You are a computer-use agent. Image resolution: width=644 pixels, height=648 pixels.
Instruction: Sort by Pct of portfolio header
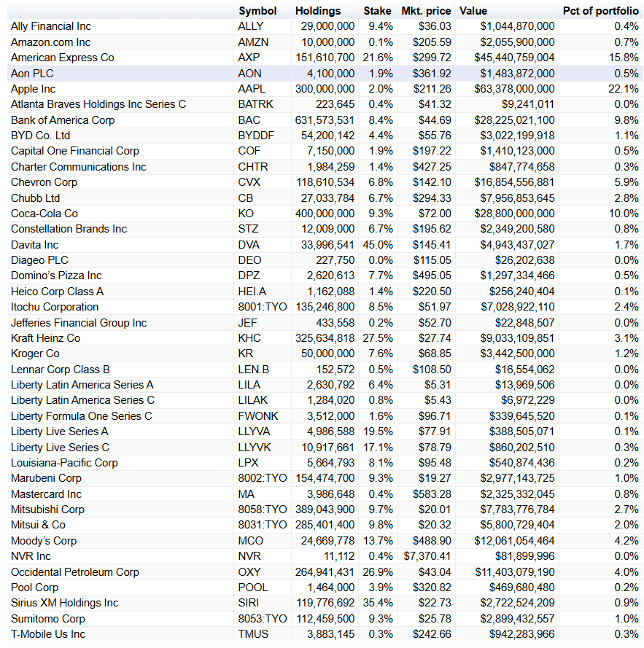[600, 11]
